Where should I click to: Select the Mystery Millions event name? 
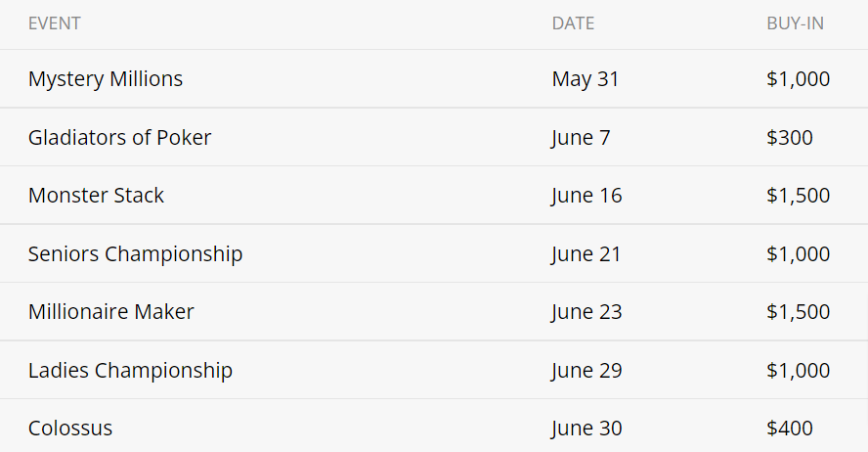(x=106, y=79)
